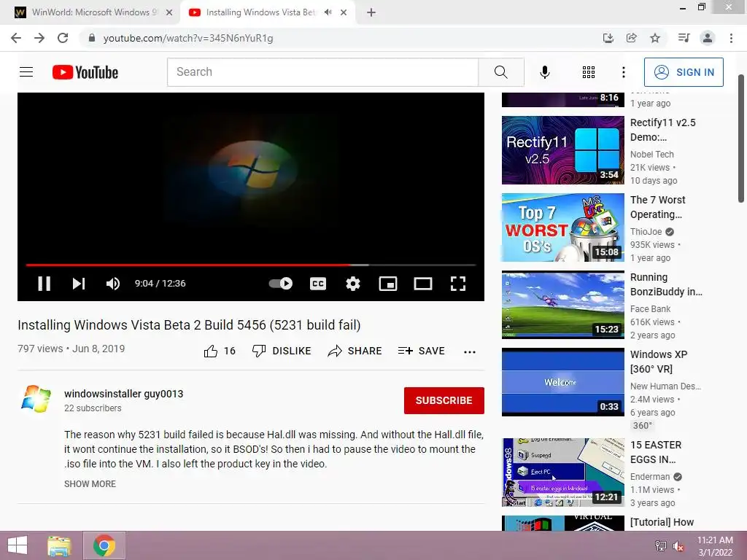The image size is (747, 560).
Task: Click the page vertical scrollbar
Action: (741, 138)
